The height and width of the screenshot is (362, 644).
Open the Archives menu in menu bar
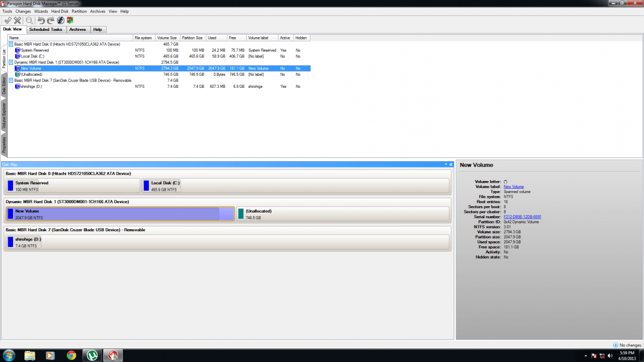98,11
